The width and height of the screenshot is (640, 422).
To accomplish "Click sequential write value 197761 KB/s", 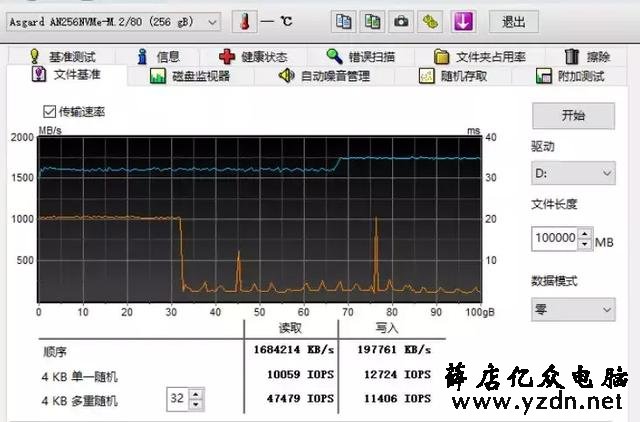I will coord(394,350).
